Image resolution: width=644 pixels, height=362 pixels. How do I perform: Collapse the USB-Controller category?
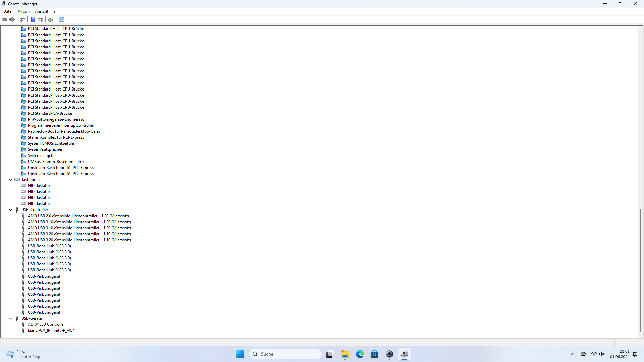[11, 210]
